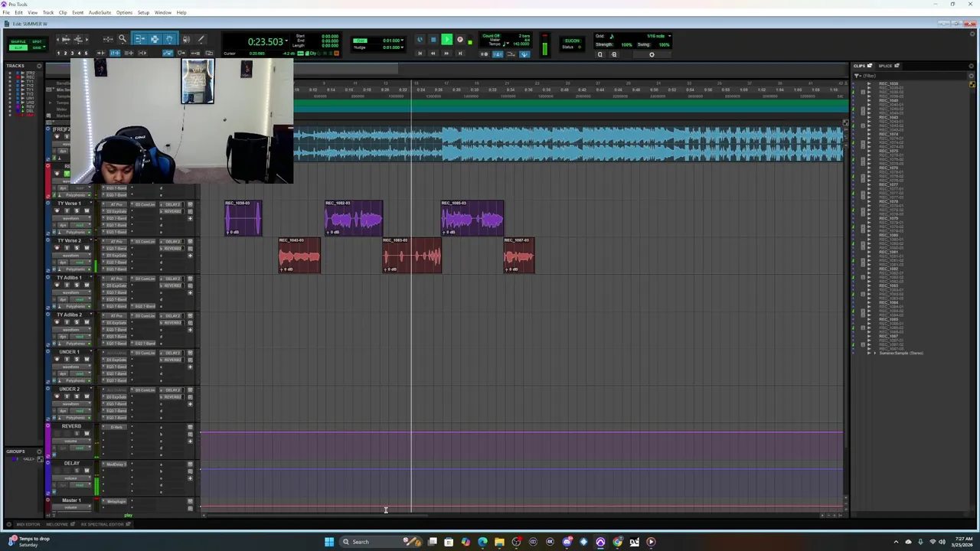
Task: Click Go to End transport button
Action: pyautogui.click(x=459, y=53)
